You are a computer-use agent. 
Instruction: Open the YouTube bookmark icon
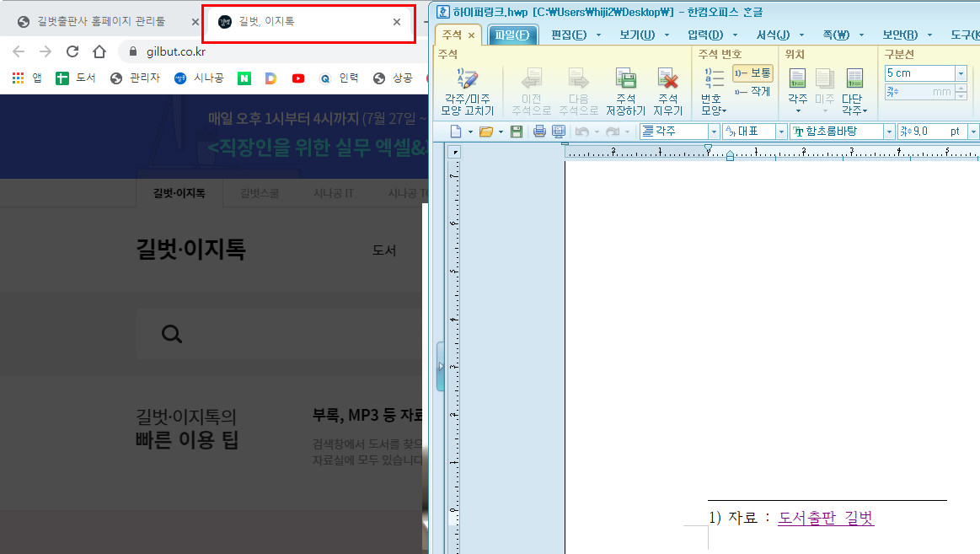tap(298, 78)
